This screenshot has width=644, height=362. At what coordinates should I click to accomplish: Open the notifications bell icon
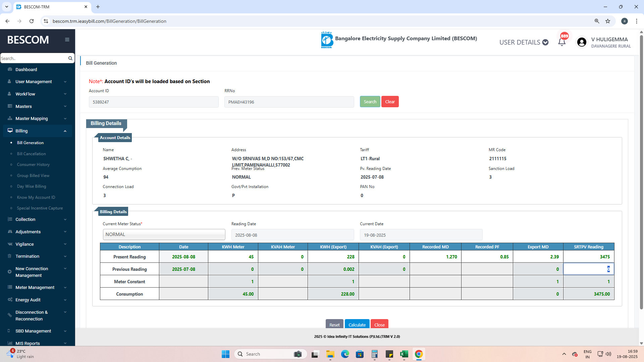tap(562, 42)
